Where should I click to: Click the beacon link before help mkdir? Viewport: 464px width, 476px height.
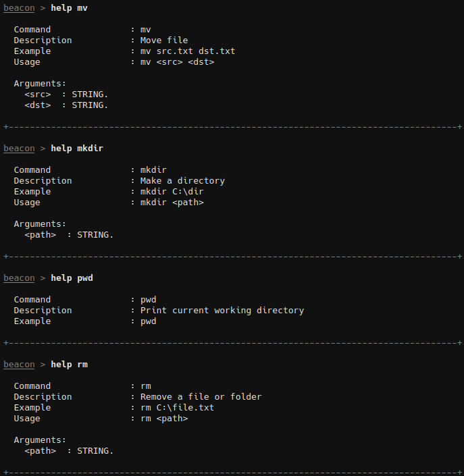click(x=19, y=148)
